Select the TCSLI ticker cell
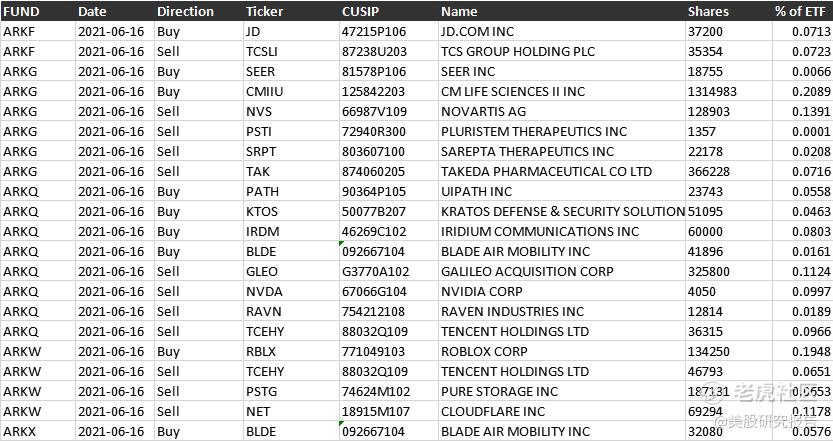Viewport: 833px width, 441px height. [x=291, y=52]
